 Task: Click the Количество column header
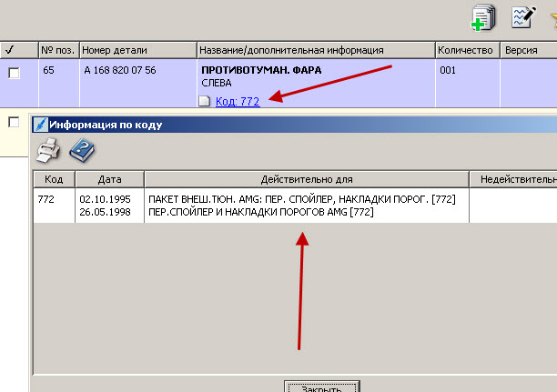(x=467, y=49)
